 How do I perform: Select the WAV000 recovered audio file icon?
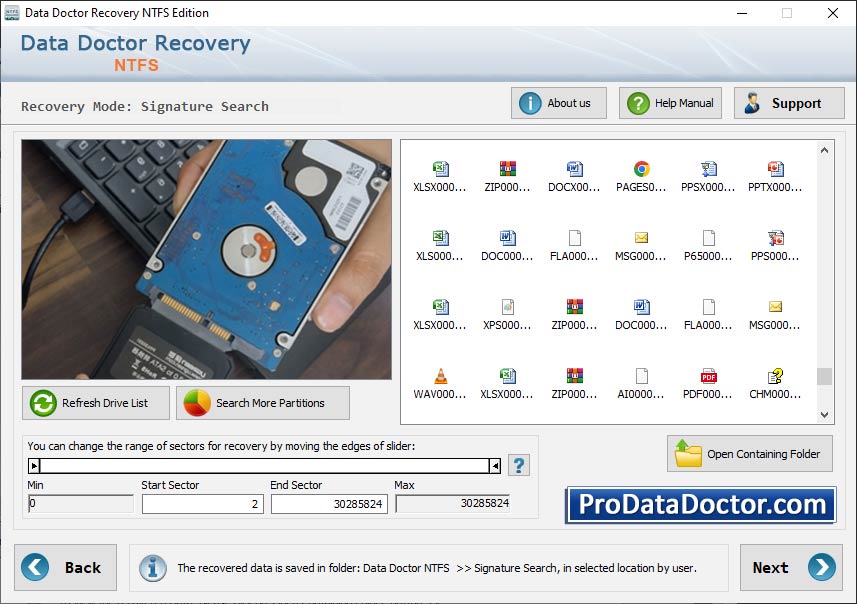(438, 378)
